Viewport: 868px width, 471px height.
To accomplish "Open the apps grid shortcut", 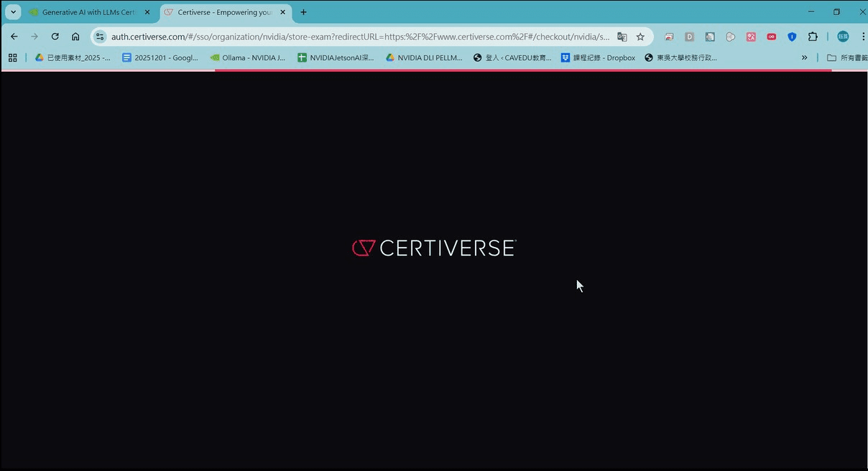I will coord(12,57).
